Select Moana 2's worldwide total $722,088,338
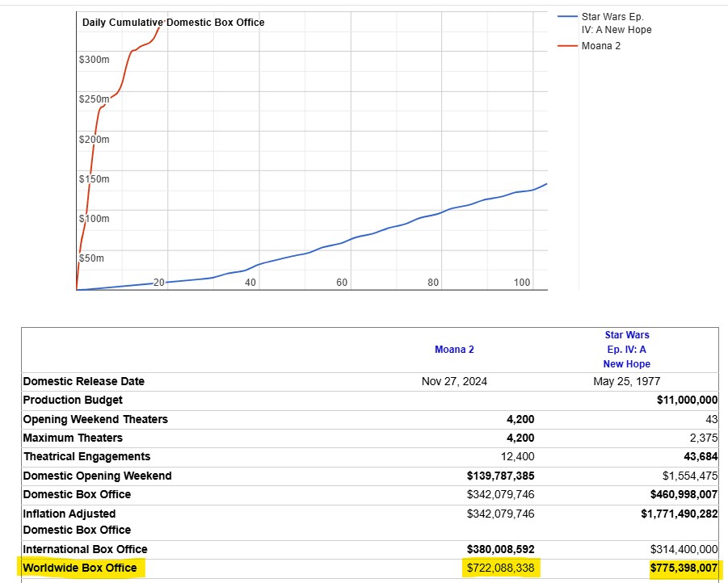This screenshot has width=728, height=583. coord(500,568)
